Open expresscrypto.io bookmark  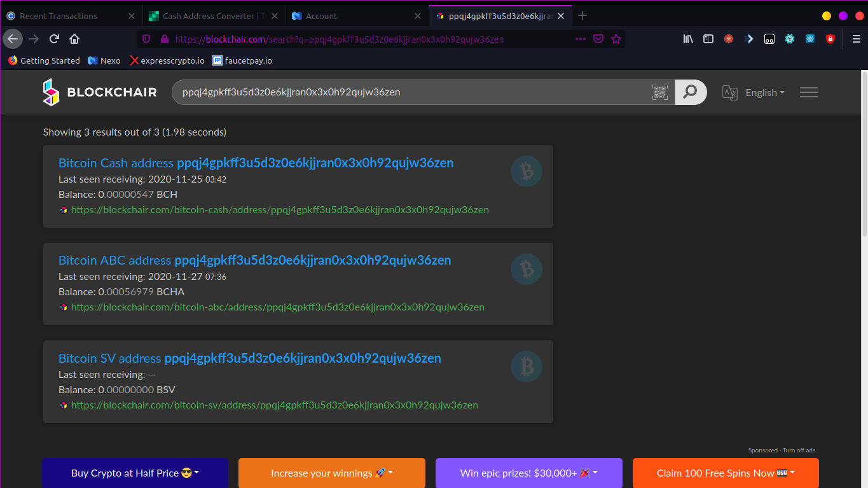(x=167, y=60)
